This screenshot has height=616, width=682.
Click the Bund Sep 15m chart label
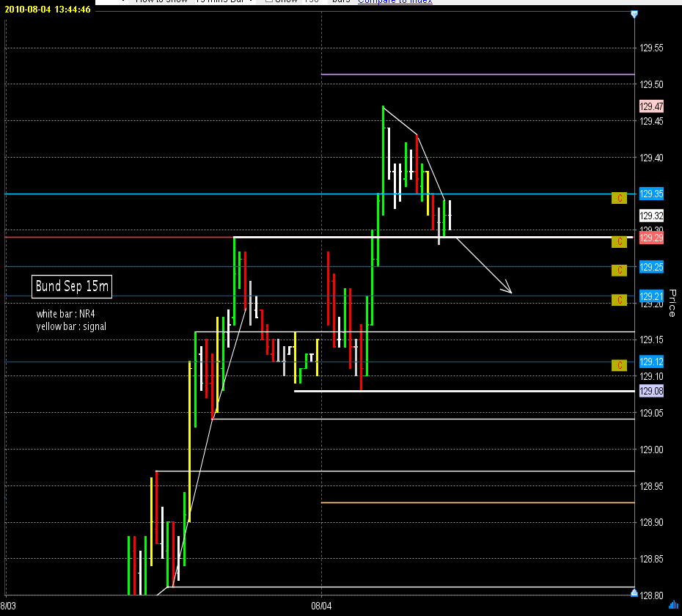pyautogui.click(x=72, y=287)
